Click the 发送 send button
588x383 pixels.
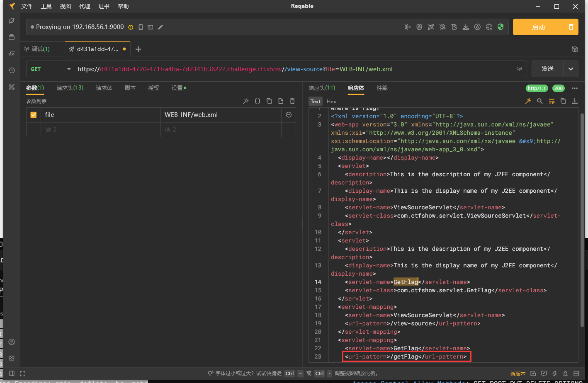pyautogui.click(x=547, y=69)
